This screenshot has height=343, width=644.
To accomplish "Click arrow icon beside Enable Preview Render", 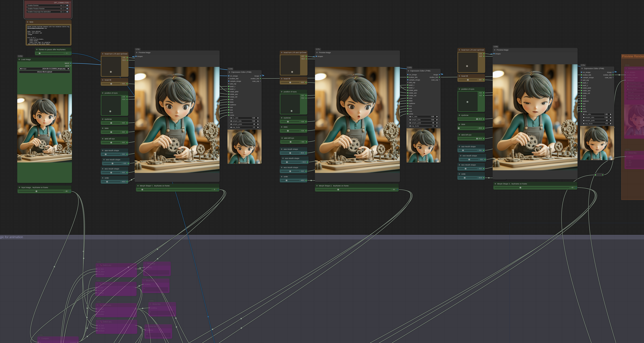I will 67,8.
